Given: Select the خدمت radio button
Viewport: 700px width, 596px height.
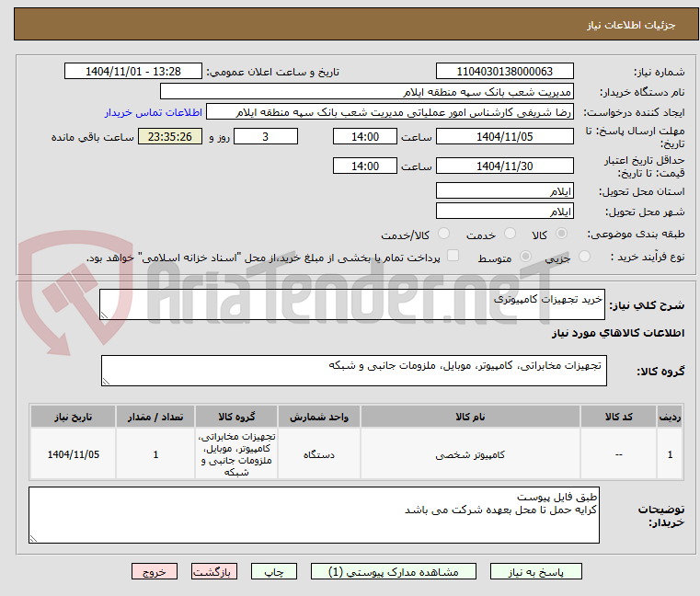Looking at the screenshot, I should click(510, 234).
